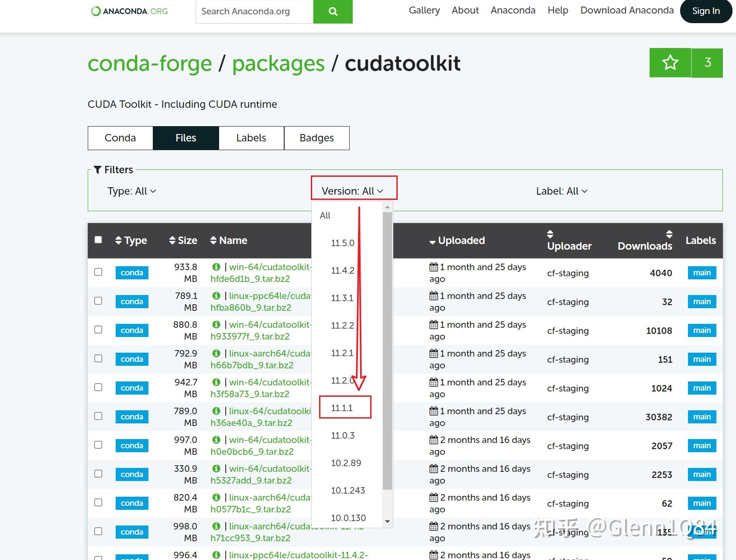This screenshot has width=736, height=560.
Task: Open the conda-forge channel link
Action: point(149,63)
